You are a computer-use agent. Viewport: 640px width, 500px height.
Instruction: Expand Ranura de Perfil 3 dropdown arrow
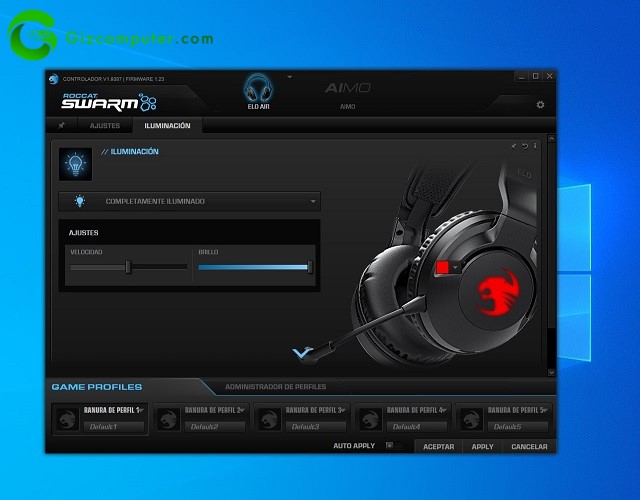343,410
